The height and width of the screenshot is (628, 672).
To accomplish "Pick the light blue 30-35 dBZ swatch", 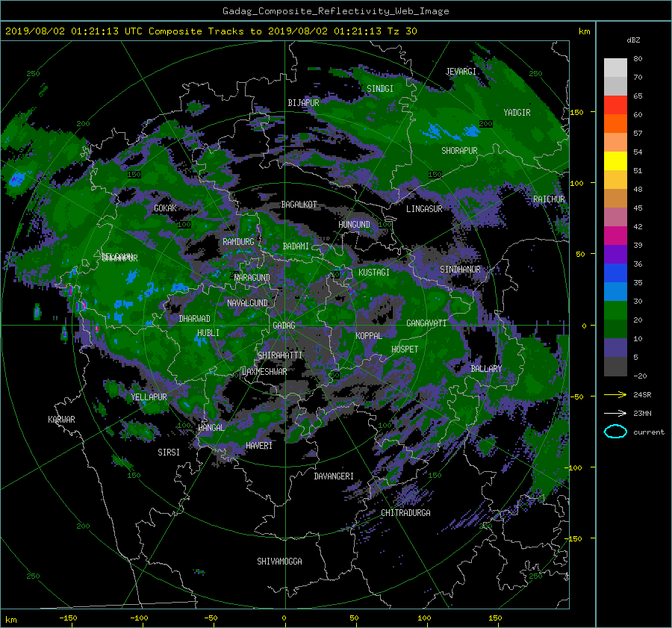I will (x=615, y=291).
